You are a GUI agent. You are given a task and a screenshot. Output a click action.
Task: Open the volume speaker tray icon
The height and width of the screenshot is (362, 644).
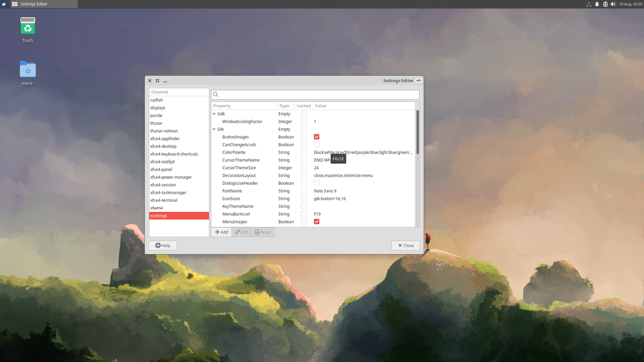click(613, 4)
